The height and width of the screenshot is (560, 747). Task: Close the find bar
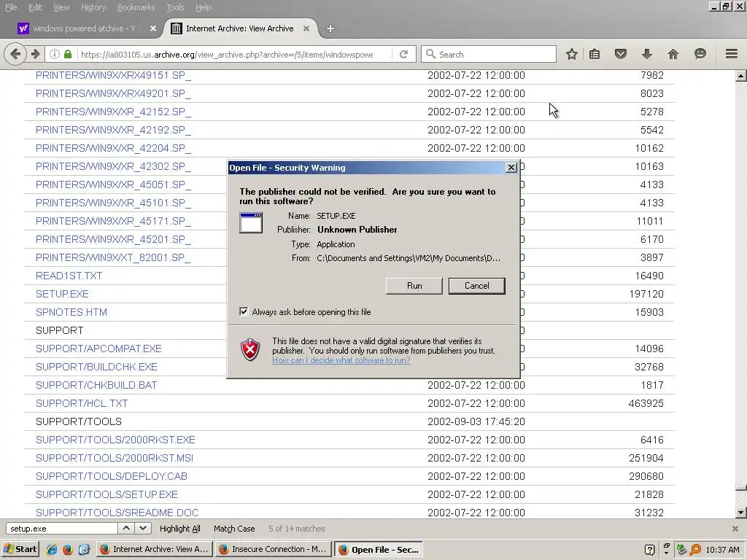(735, 529)
